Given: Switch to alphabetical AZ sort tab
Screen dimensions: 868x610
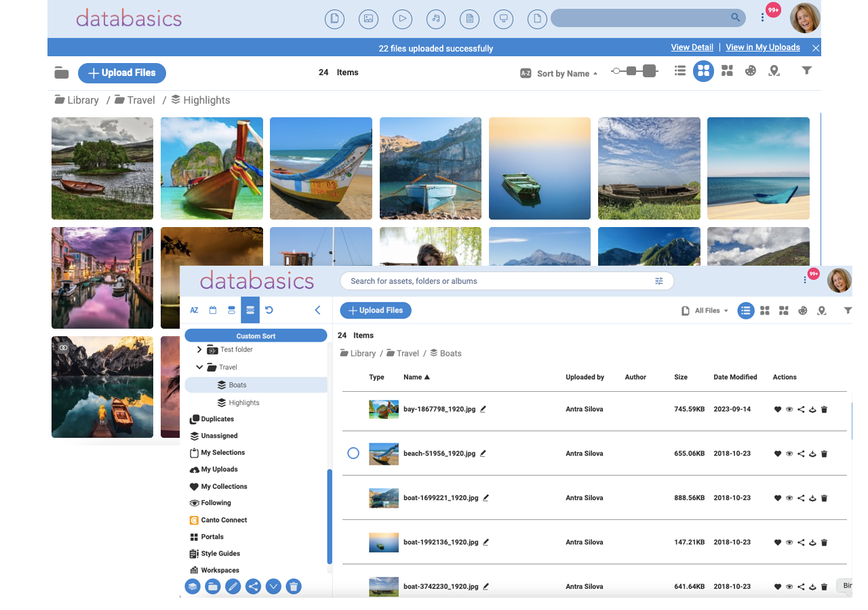Looking at the screenshot, I should 194,310.
